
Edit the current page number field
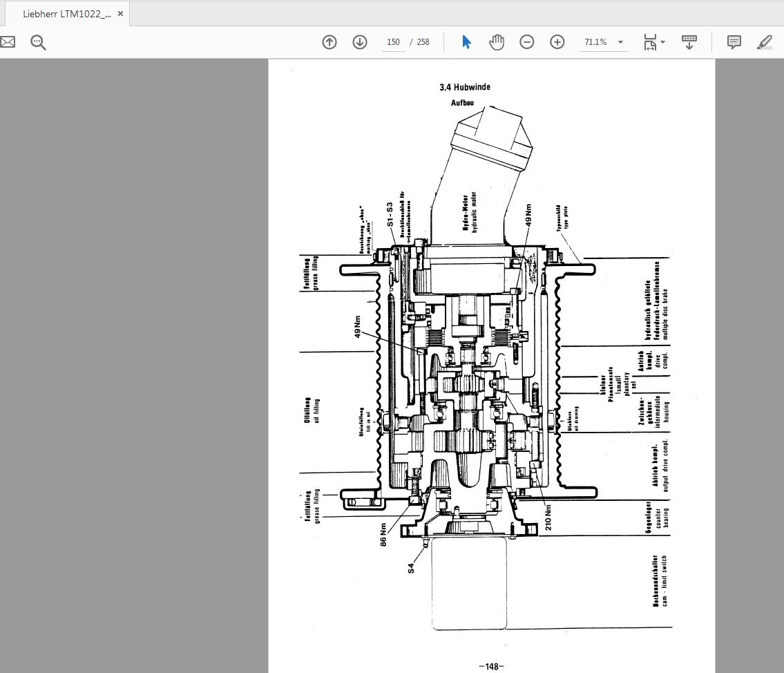pyautogui.click(x=393, y=42)
